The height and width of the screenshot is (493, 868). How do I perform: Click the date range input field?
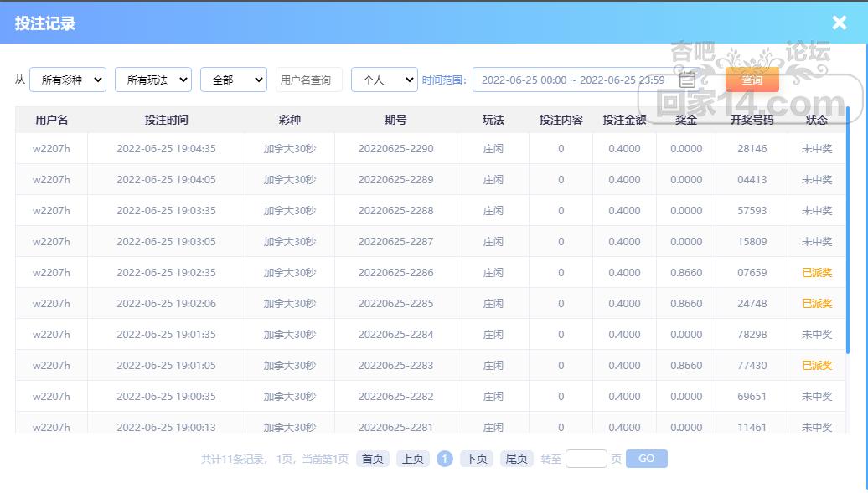(x=573, y=80)
